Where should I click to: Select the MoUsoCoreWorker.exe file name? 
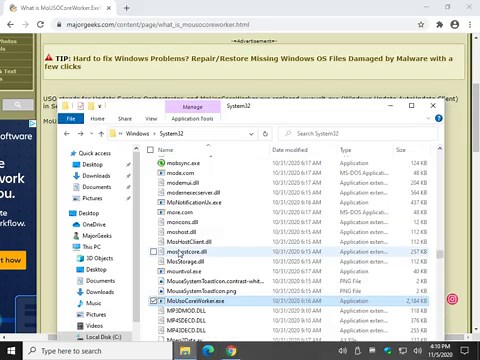tap(195, 301)
